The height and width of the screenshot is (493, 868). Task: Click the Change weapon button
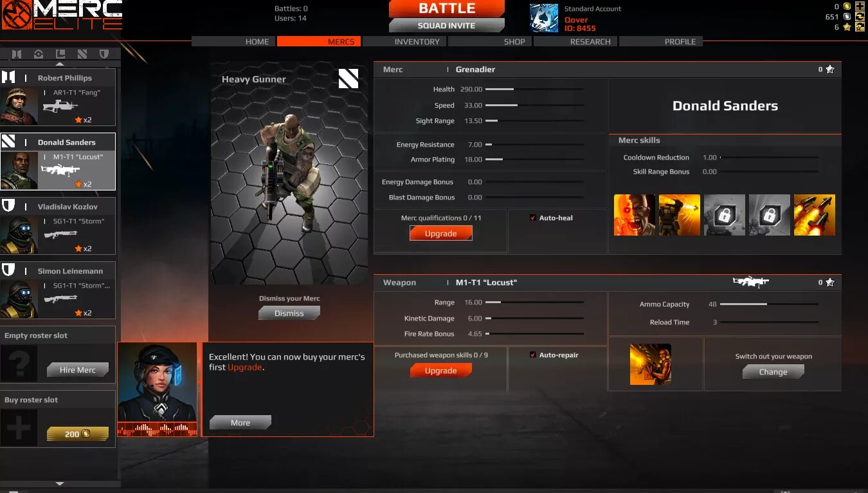773,371
